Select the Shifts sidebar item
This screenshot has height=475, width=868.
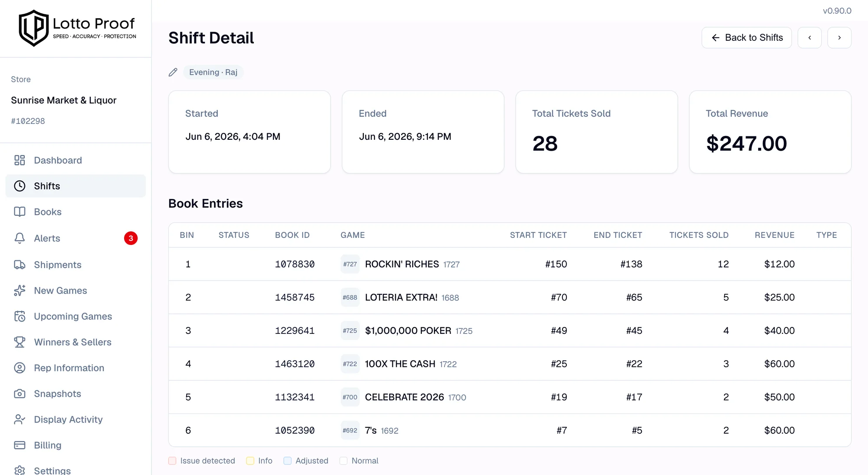[x=76, y=186]
